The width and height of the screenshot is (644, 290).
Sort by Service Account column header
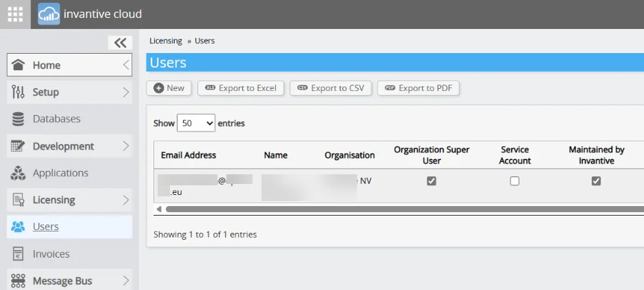tap(515, 155)
